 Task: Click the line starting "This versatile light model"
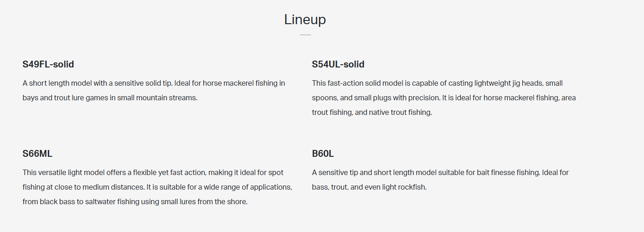[x=153, y=173]
